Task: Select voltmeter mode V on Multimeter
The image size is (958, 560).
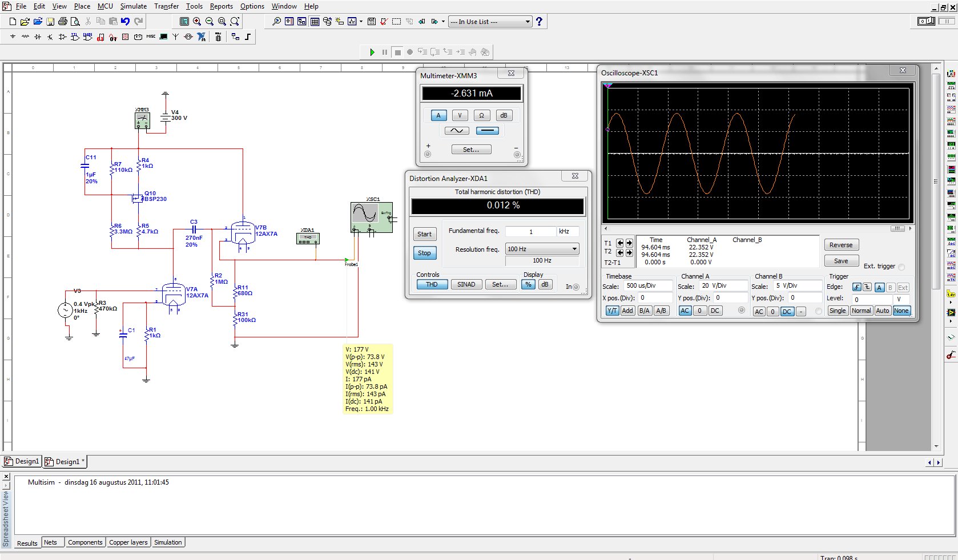Action: 460,115
